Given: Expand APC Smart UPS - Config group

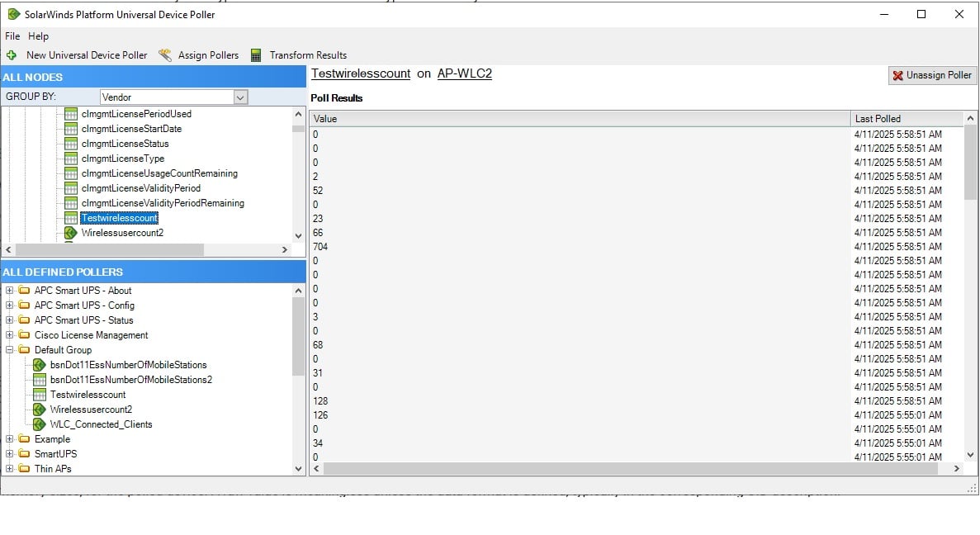Looking at the screenshot, I should (9, 305).
